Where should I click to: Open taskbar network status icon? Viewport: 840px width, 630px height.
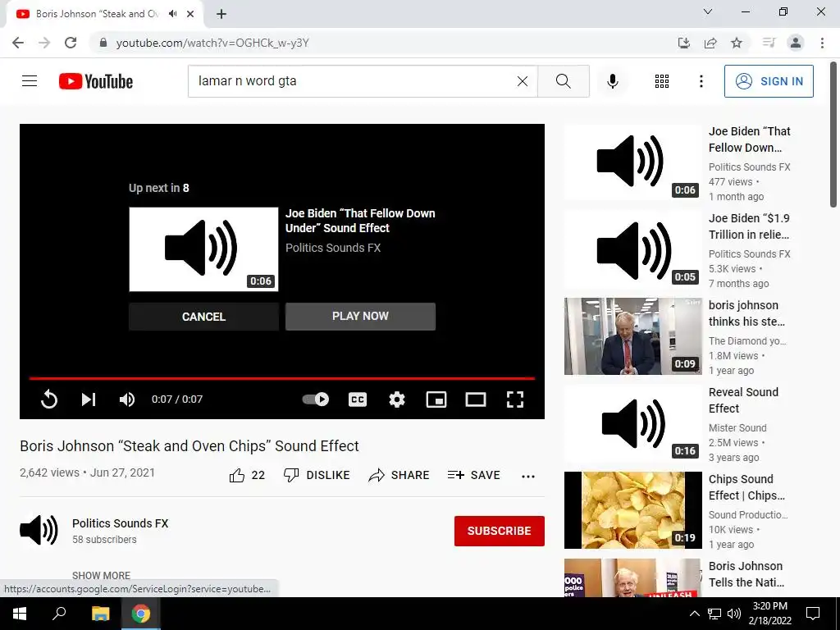pyautogui.click(x=714, y=614)
